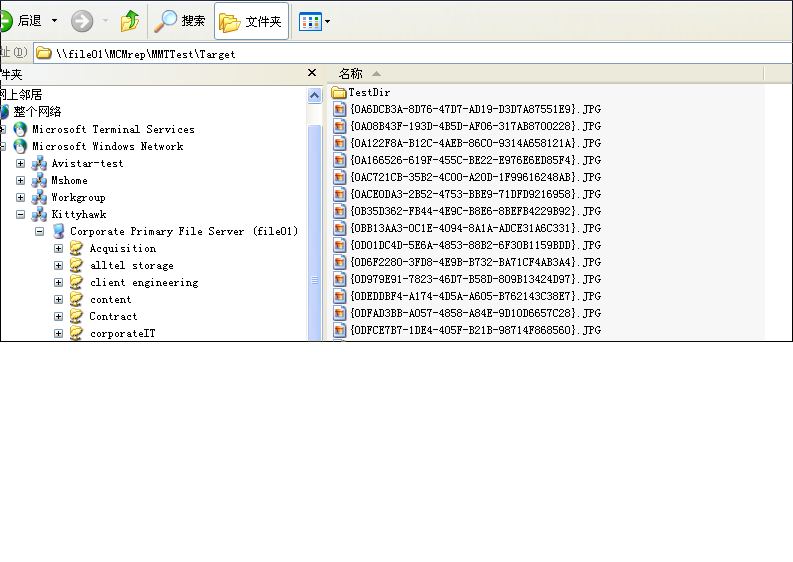This screenshot has width=793, height=562.
Task: Open the Views icon menu
Action: (x=311, y=21)
